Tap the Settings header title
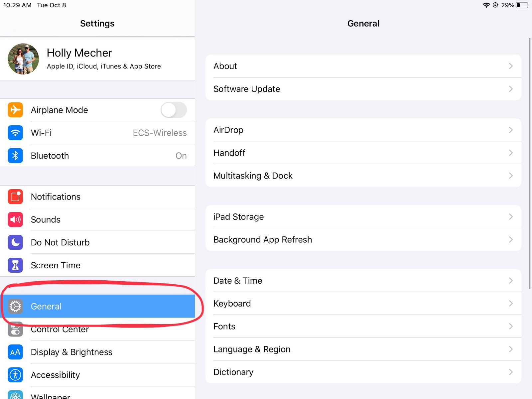Screen dimensions: 532x399 (97, 23)
